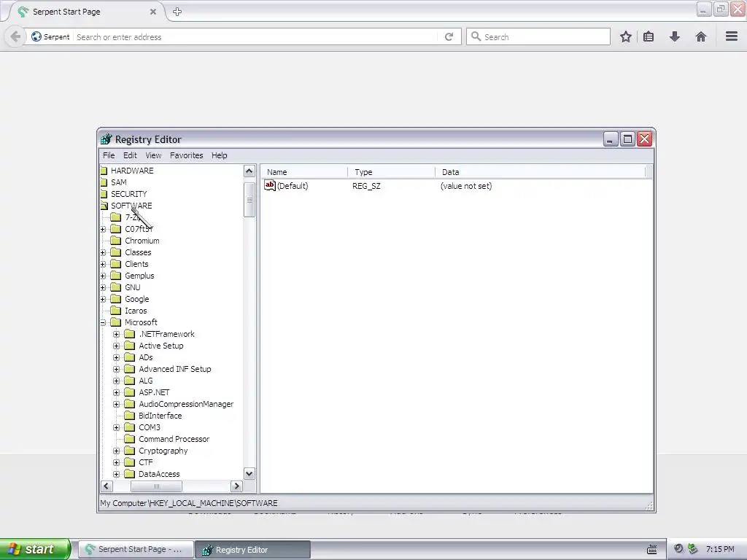Close the Serpent Start Page tab
This screenshot has width=747, height=560.
(x=153, y=12)
